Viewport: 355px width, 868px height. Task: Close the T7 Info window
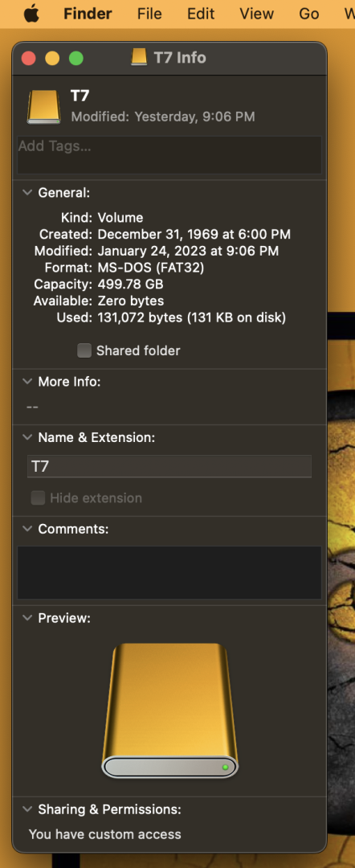29,58
